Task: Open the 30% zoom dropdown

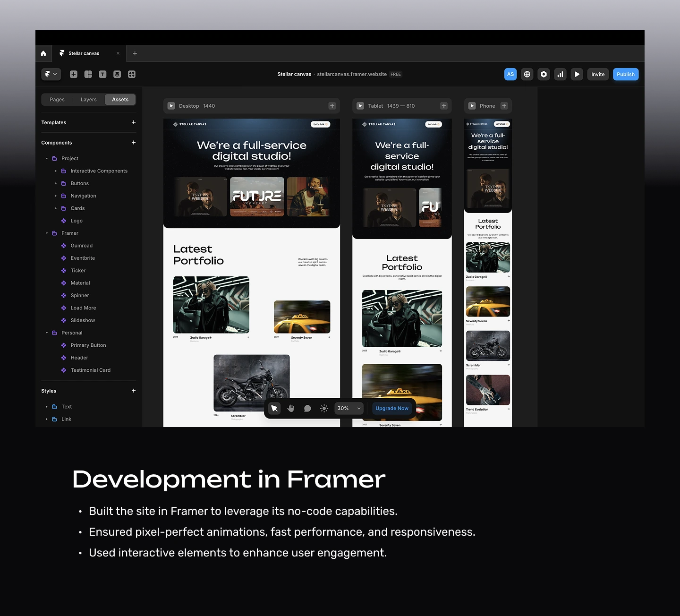Action: (x=349, y=408)
